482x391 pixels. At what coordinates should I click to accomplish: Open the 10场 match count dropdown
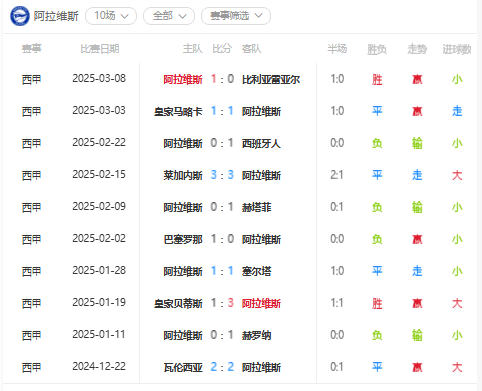point(111,16)
